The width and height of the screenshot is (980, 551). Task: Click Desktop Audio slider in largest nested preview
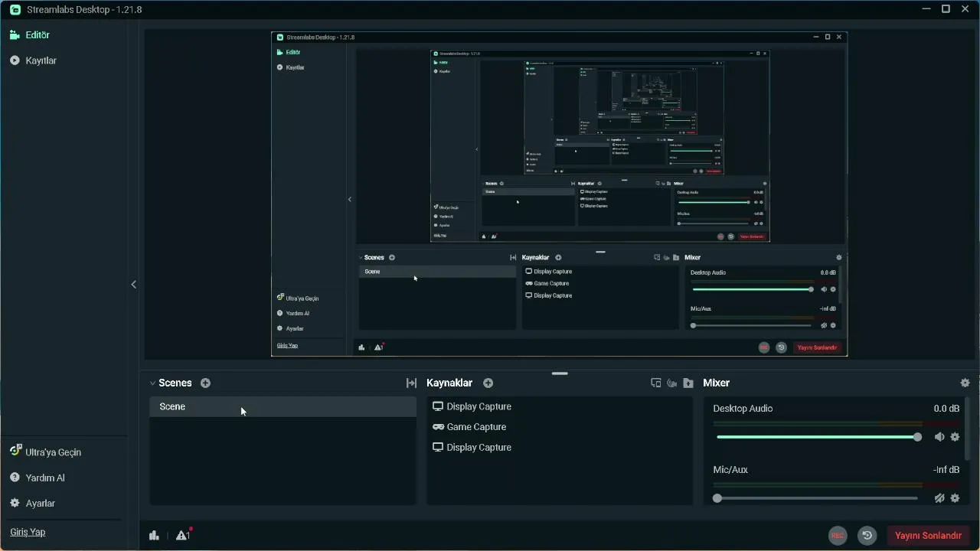tap(753, 289)
